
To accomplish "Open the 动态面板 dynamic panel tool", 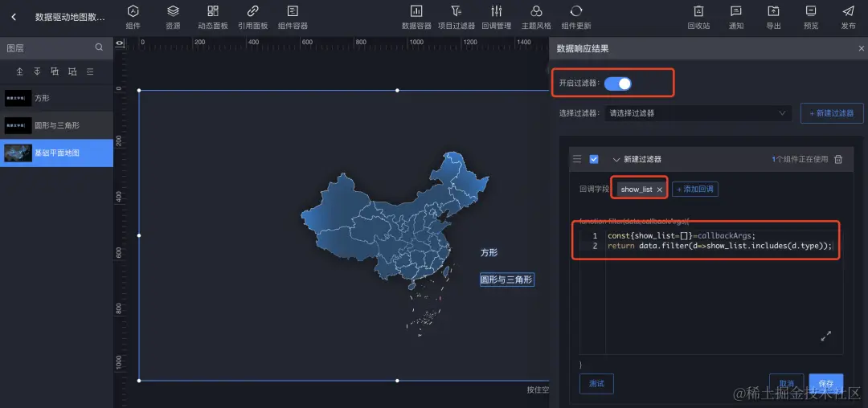I will 212,17.
